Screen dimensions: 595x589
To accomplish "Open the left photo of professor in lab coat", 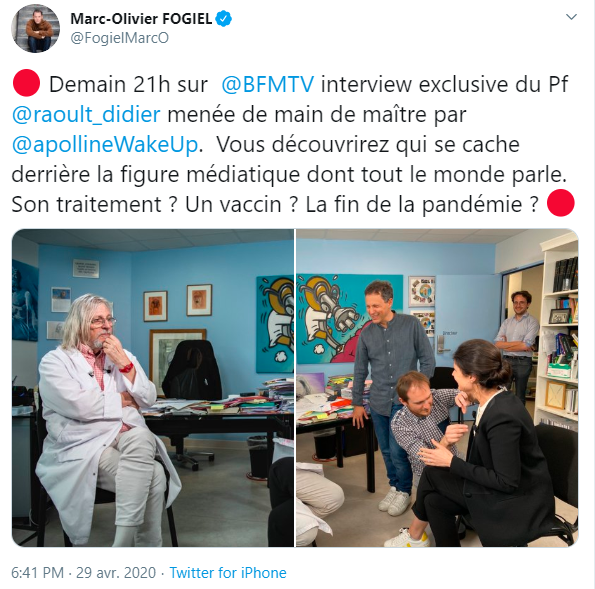I will coord(153,387).
